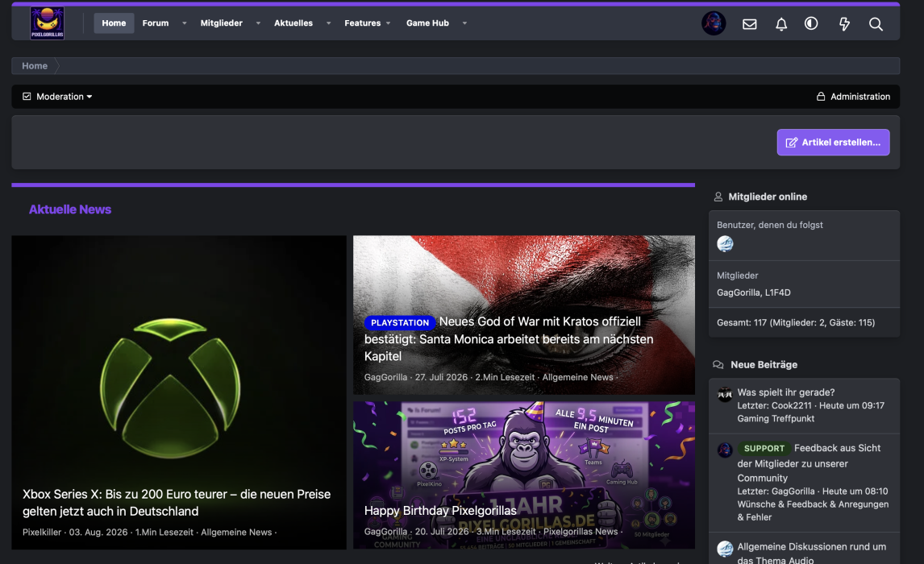Screen dimensions: 924x564
Task: Open Pixelgorillas News category link
Action: (581, 532)
